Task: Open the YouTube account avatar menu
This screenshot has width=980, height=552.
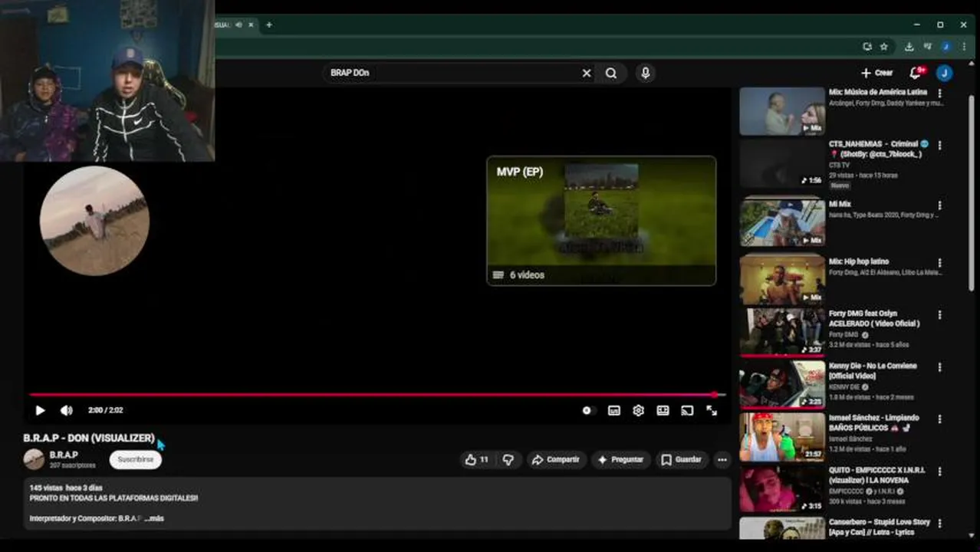Action: (x=945, y=73)
